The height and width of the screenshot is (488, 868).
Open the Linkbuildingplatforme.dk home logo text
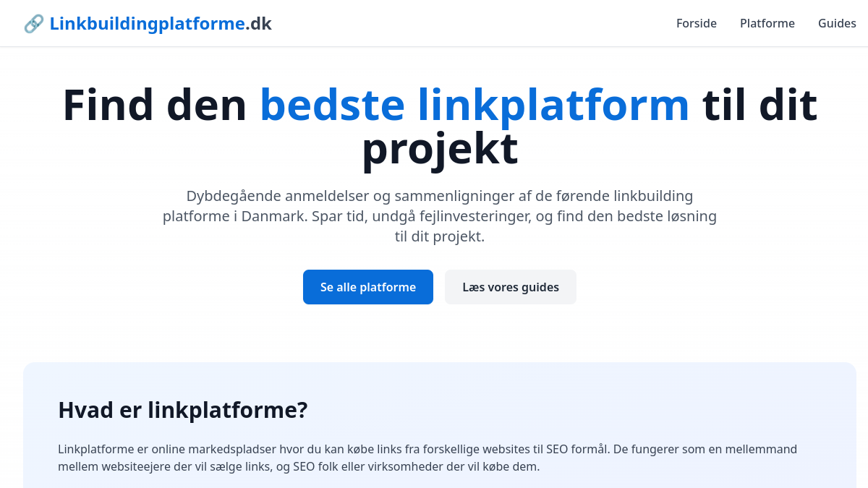click(148, 24)
